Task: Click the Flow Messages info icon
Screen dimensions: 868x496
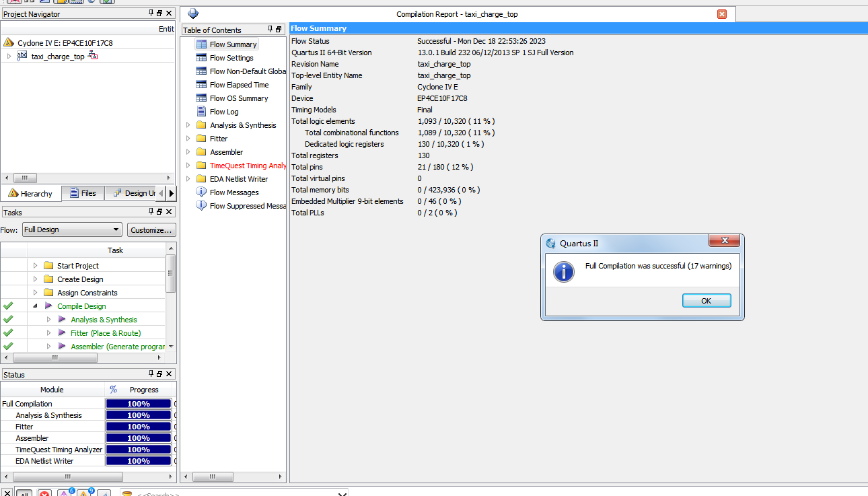Action: pos(201,192)
